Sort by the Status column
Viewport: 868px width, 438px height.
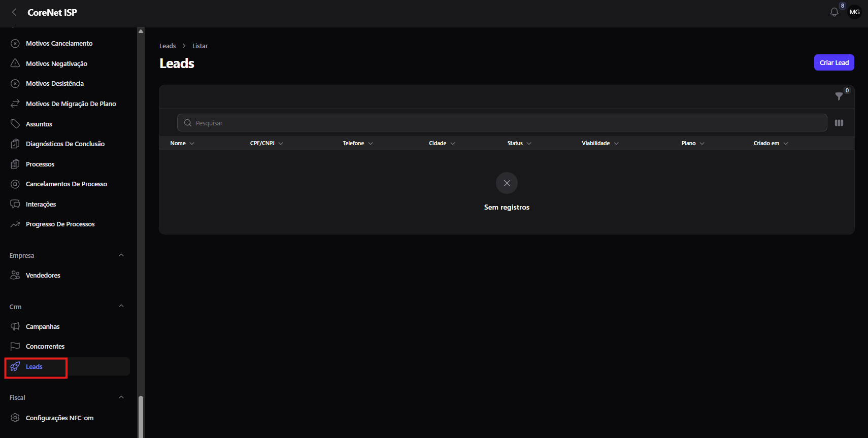pos(519,143)
